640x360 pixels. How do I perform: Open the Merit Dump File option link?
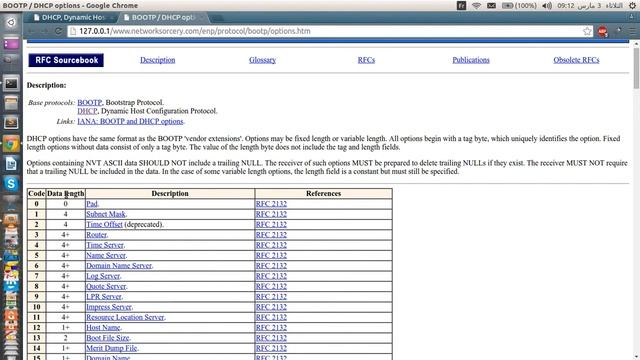(x=111, y=348)
